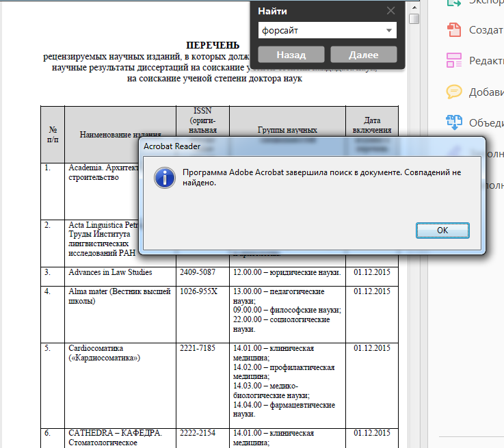Click the vertical scrollbar thumb
This screenshot has width=504, height=448.
[414, 18]
